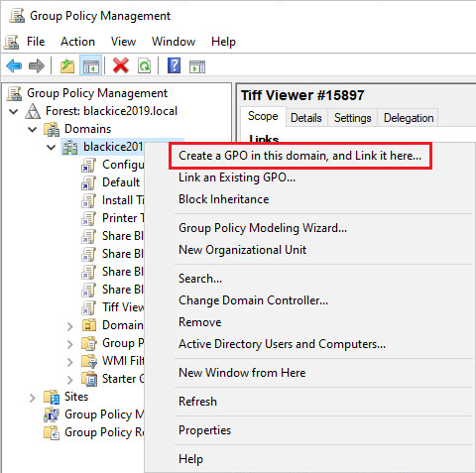The height and width of the screenshot is (473, 476).
Task: Click the red X Delete toolbar icon
Action: coord(121,65)
